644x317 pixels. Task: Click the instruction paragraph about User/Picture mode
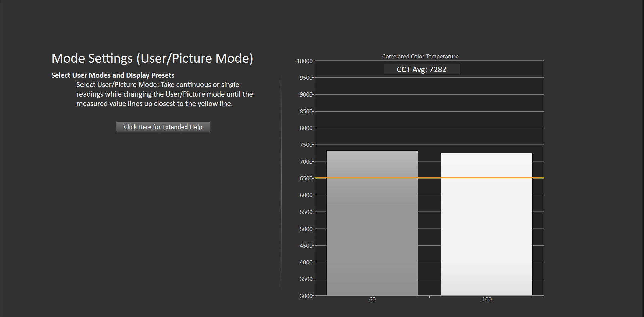[164, 94]
